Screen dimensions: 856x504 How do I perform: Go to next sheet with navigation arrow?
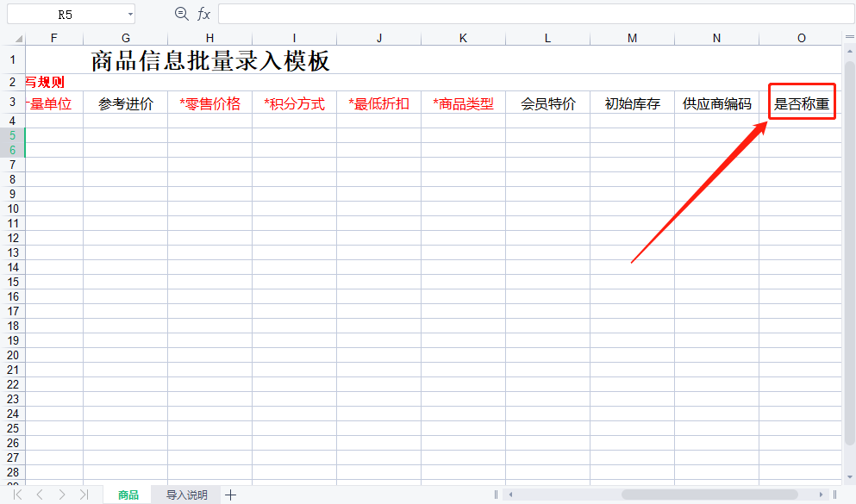pyautogui.click(x=61, y=495)
